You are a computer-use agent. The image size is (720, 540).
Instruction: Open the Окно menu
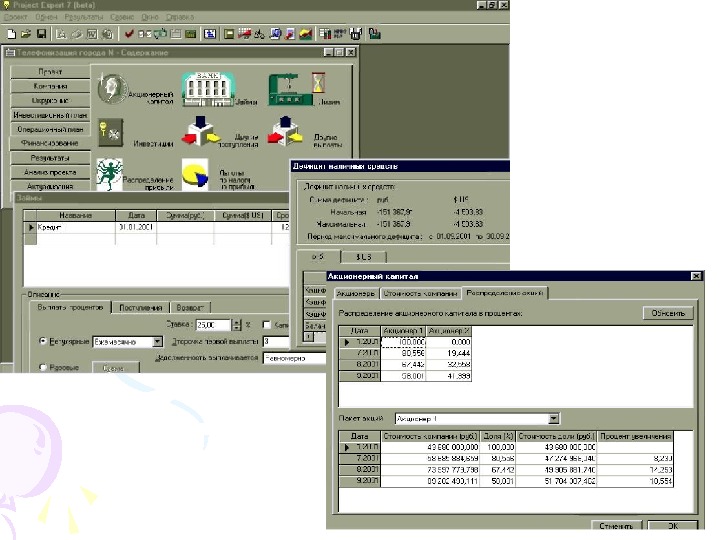pyautogui.click(x=150, y=17)
